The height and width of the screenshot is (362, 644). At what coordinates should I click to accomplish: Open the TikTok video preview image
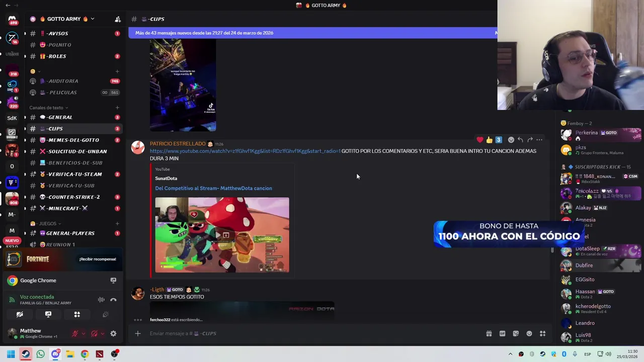(183, 85)
